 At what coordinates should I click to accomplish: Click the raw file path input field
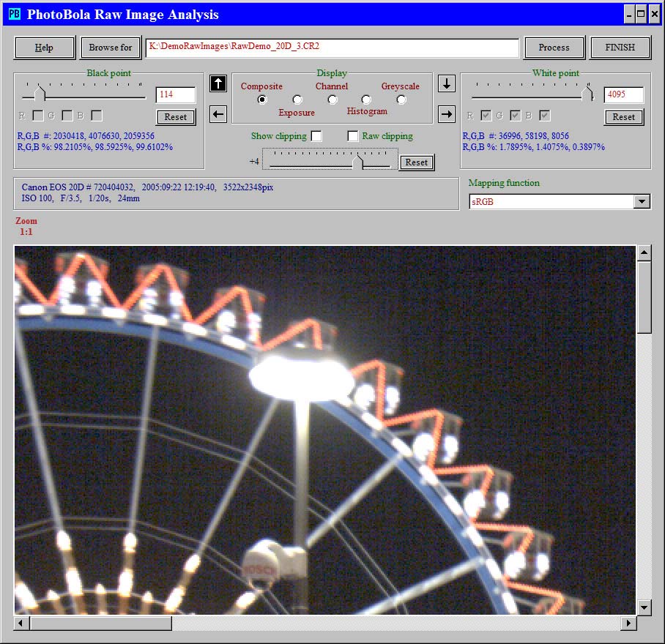tap(332, 48)
